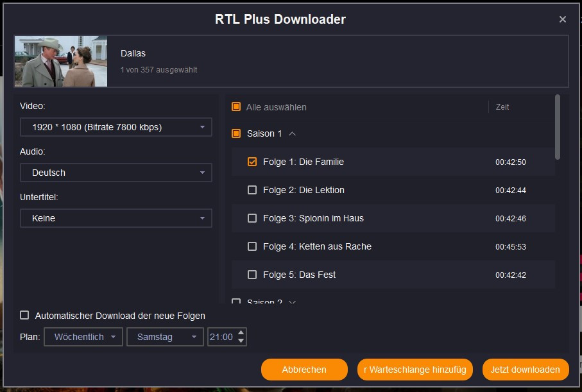Click the duration 00:42:42
This screenshot has width=582, height=392.
[x=511, y=275]
